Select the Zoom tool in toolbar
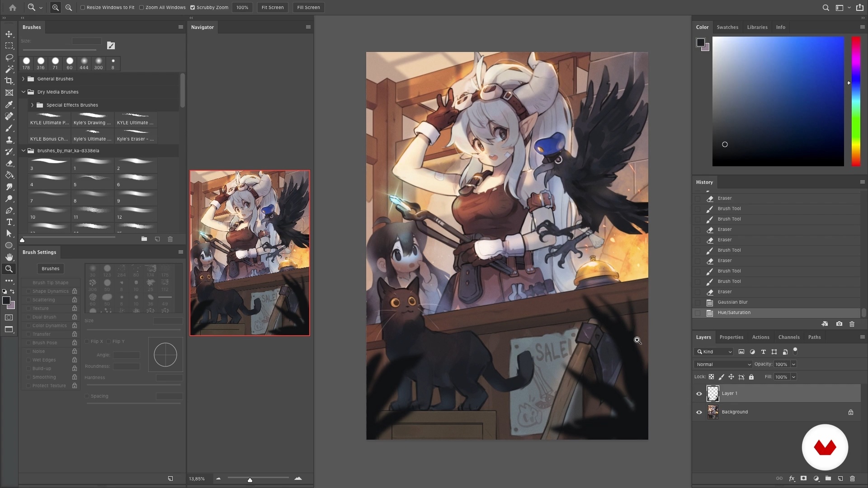This screenshot has width=868, height=488. point(9,269)
